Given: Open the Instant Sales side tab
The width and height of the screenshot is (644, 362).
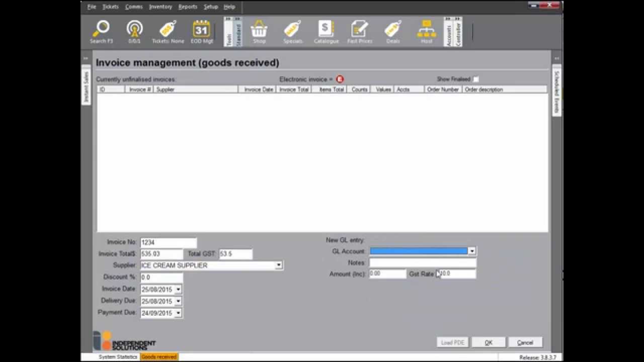Looking at the screenshot, I should pos(86,86).
